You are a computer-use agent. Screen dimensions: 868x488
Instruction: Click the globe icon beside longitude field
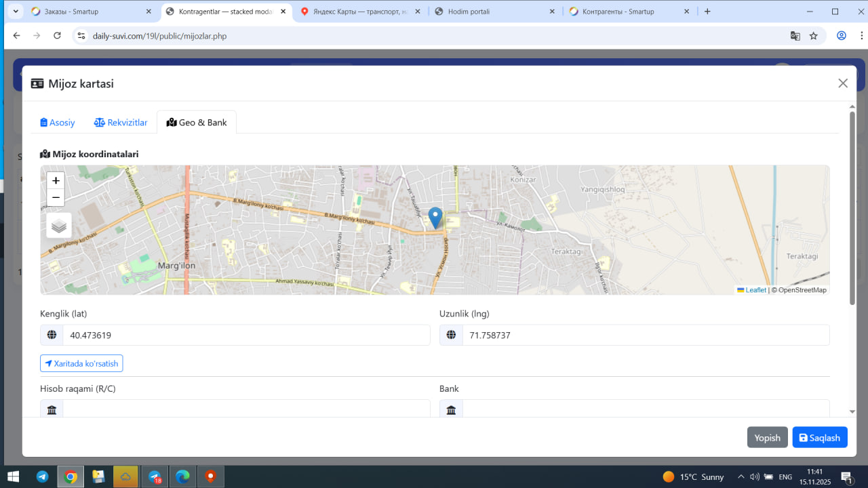[451, 335]
